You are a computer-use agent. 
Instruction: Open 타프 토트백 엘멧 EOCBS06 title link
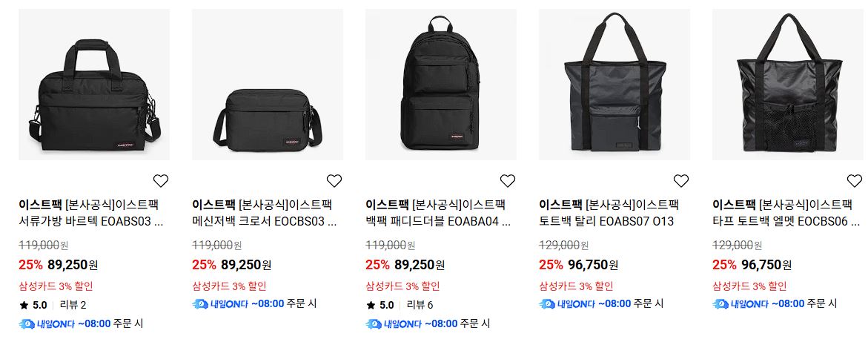[x=786, y=214]
